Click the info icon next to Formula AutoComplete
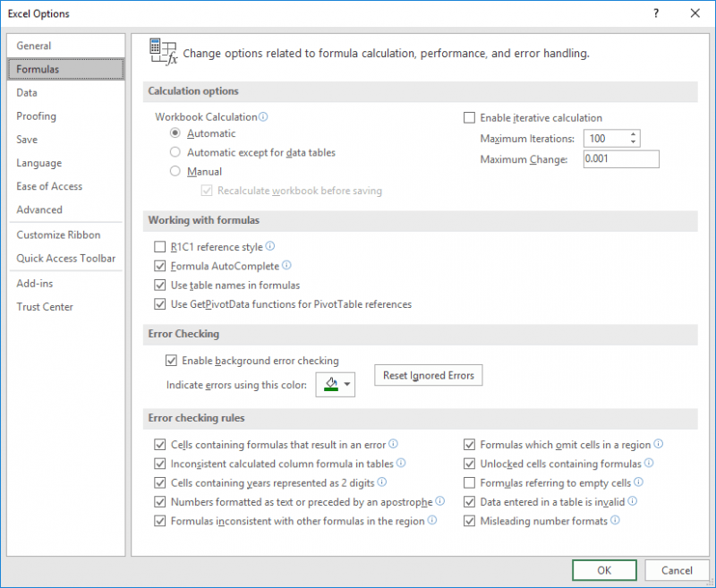This screenshot has height=588, width=716. click(x=287, y=266)
